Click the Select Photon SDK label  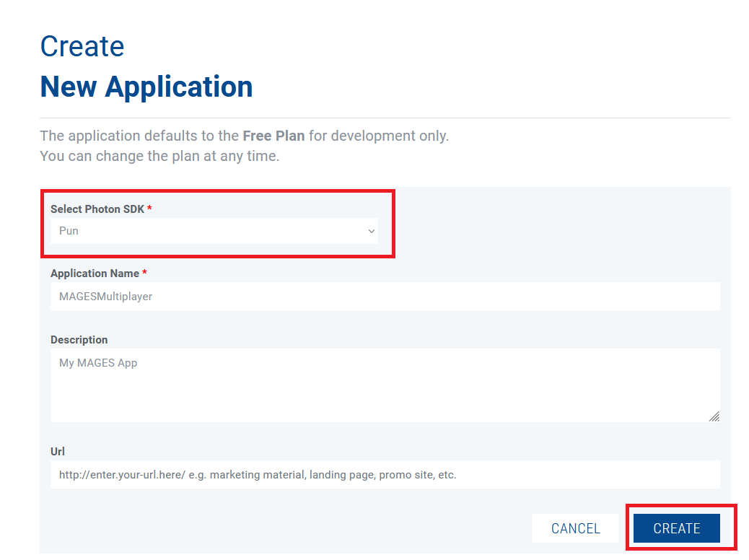(x=97, y=209)
